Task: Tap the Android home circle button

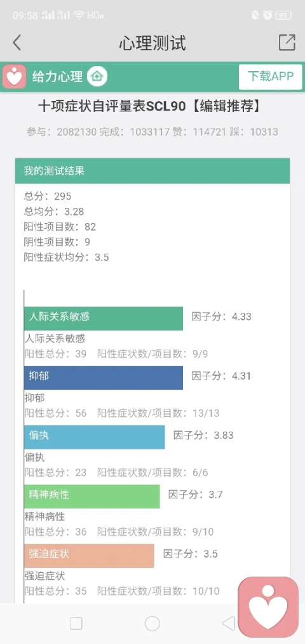Action: tap(152, 624)
